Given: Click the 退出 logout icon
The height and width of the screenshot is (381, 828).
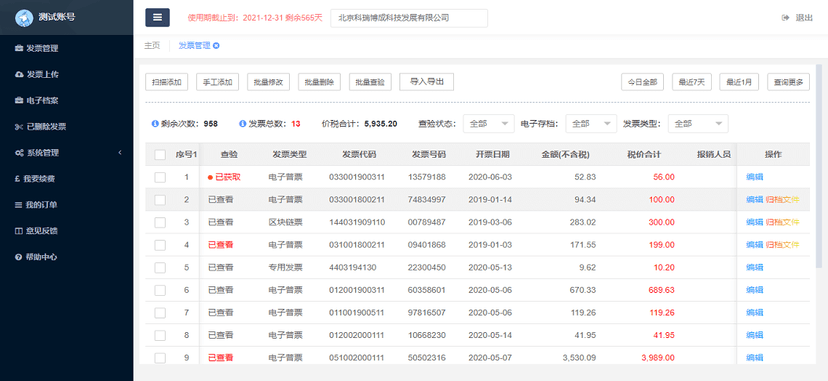Looking at the screenshot, I should click(x=785, y=17).
